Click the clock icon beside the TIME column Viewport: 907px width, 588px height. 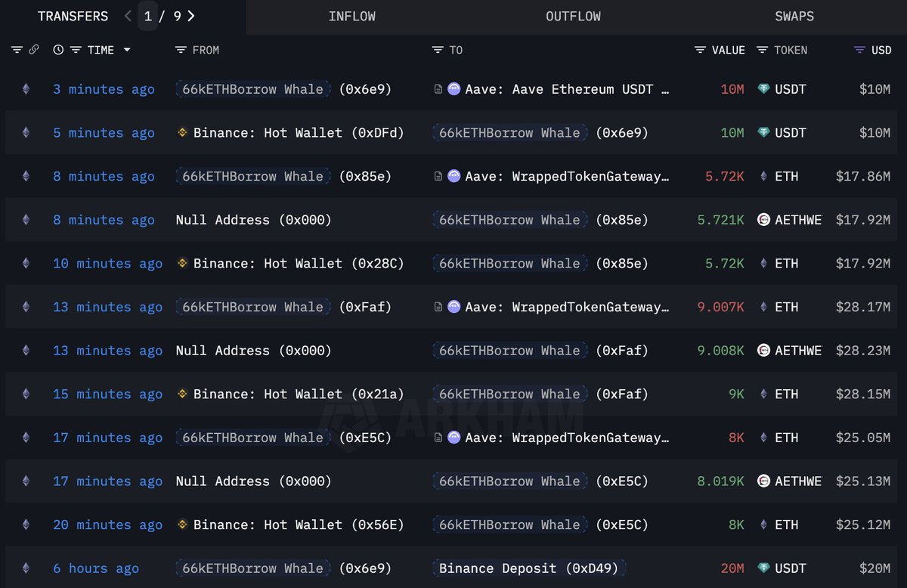(57, 50)
